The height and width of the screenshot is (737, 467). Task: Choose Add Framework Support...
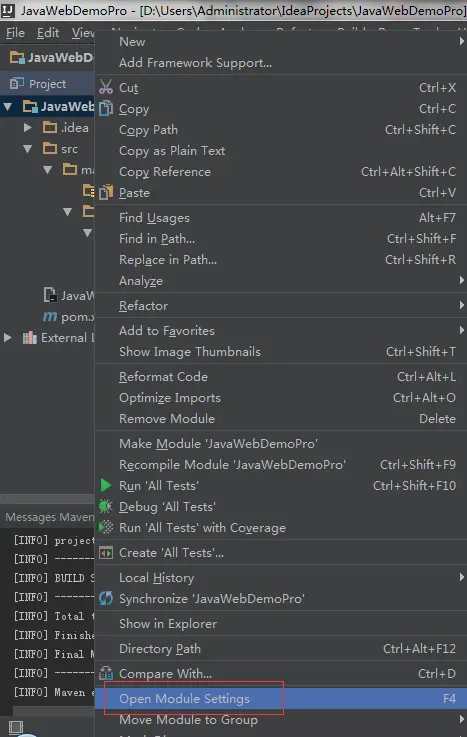[x=281, y=63]
